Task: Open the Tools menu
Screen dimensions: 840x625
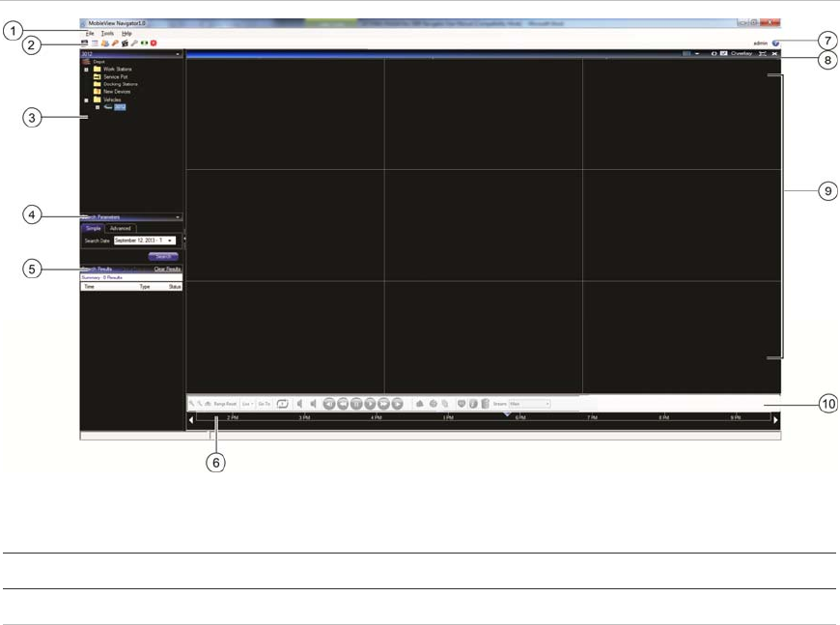Action: [x=107, y=33]
